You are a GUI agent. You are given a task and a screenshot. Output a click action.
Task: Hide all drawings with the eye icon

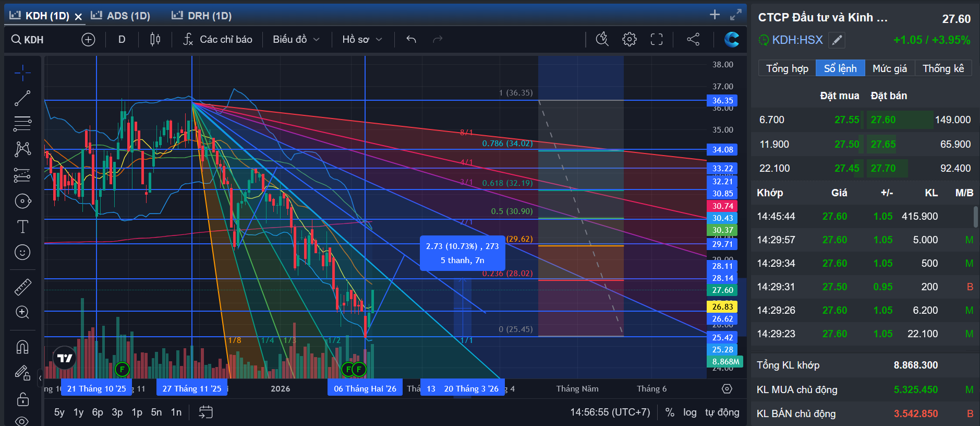pos(22,421)
